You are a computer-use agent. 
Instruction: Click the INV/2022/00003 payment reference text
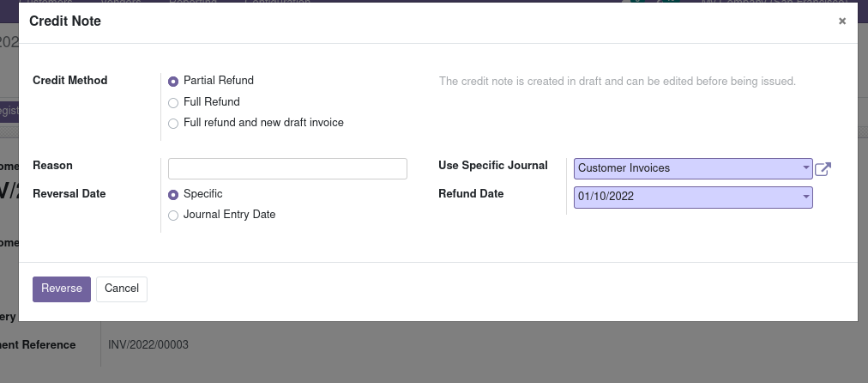[148, 344]
